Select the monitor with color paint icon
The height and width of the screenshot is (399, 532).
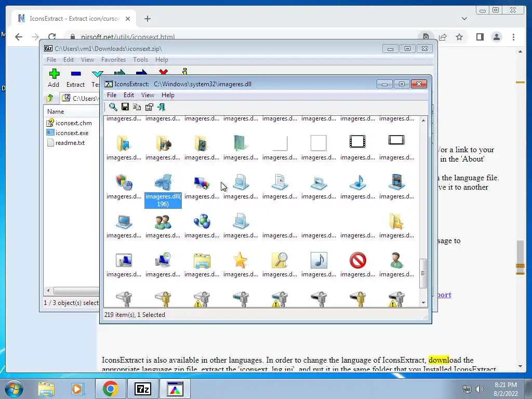[202, 182]
